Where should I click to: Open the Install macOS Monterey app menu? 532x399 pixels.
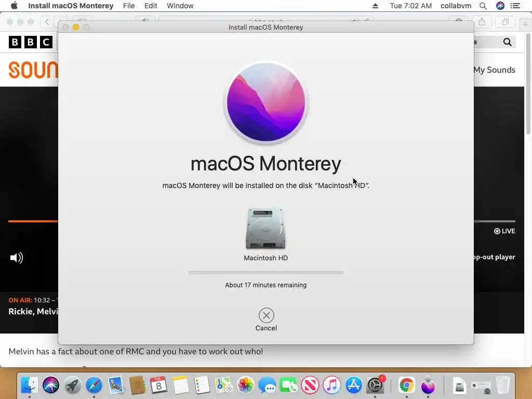(71, 6)
